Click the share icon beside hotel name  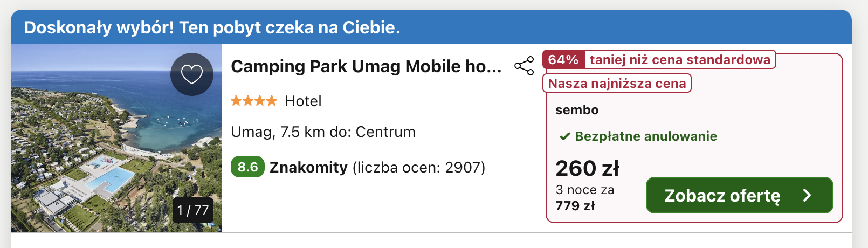click(x=523, y=66)
